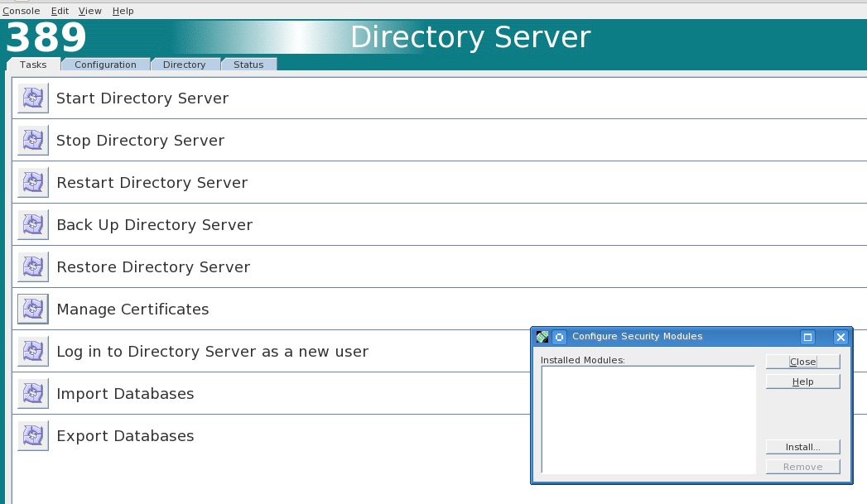Select the 'Stop Directory Server' text
867x504 pixels.
[141, 141]
